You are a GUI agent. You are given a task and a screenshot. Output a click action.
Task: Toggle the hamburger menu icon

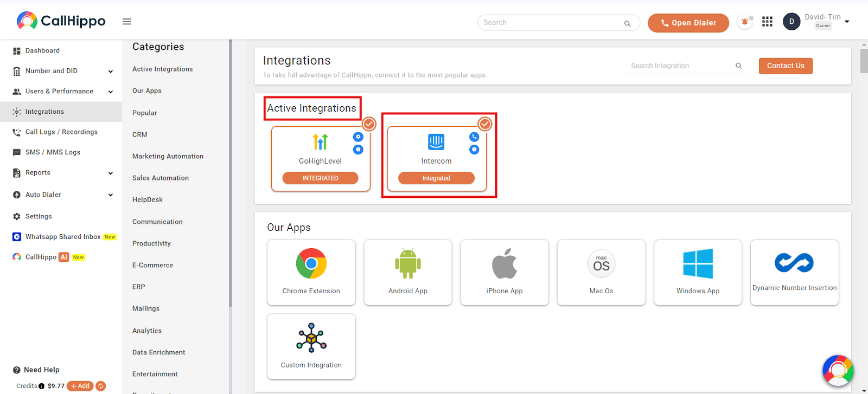pos(127,22)
